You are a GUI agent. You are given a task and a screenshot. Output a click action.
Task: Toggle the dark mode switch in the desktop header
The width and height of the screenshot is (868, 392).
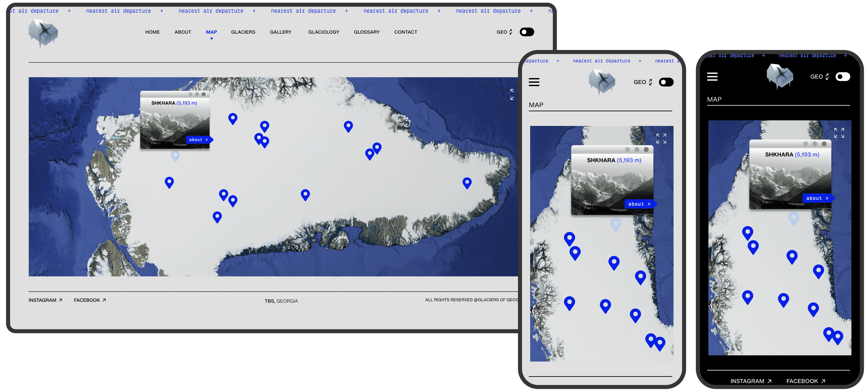click(527, 32)
